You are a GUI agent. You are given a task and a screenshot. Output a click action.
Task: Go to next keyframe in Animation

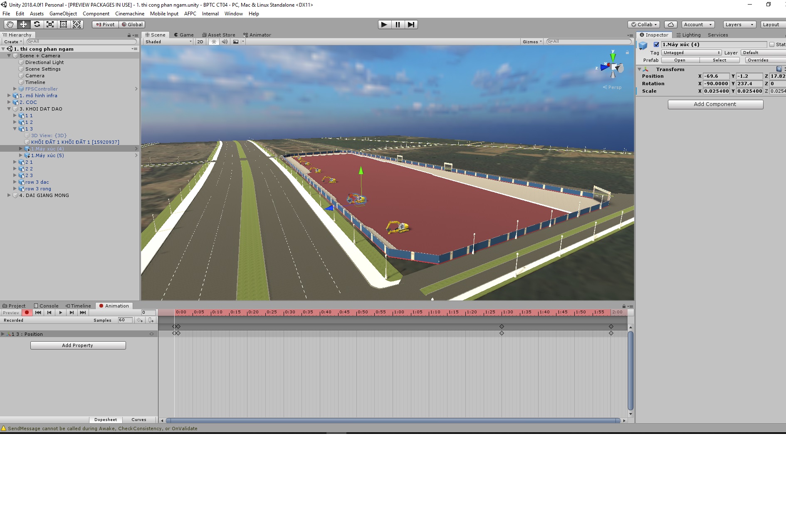click(72, 313)
